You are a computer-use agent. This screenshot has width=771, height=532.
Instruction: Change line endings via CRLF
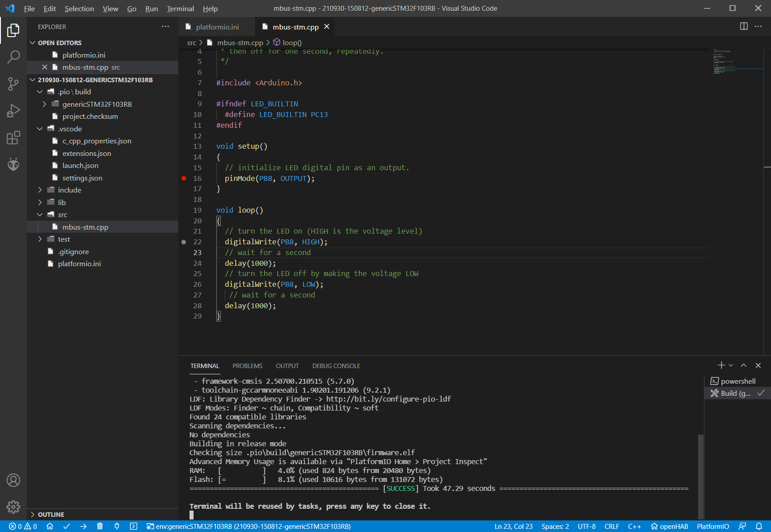click(x=611, y=526)
